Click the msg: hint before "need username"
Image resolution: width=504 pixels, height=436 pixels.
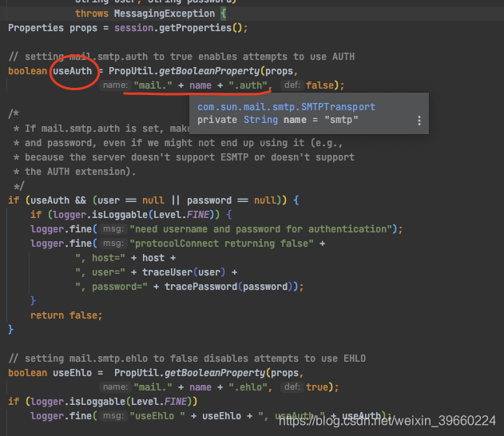[x=113, y=229]
